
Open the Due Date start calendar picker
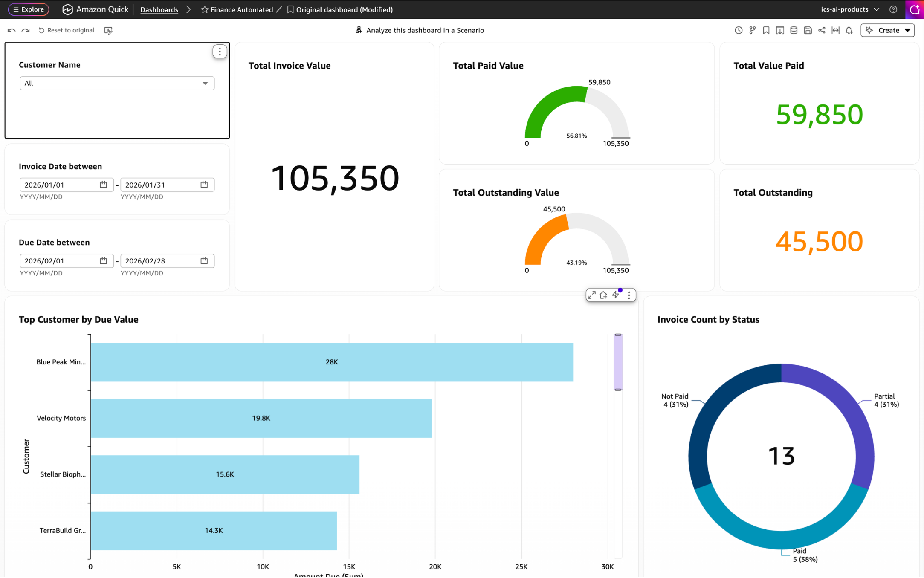pos(103,261)
